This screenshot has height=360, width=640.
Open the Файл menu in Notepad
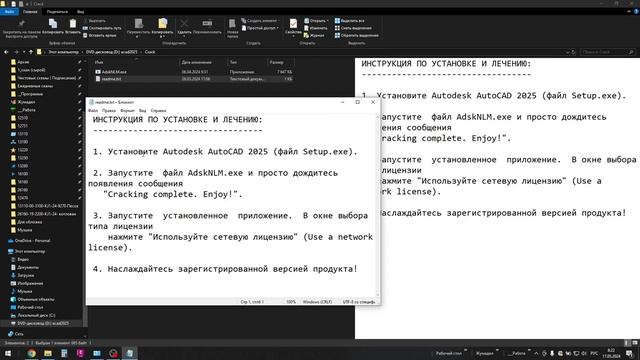[93, 111]
